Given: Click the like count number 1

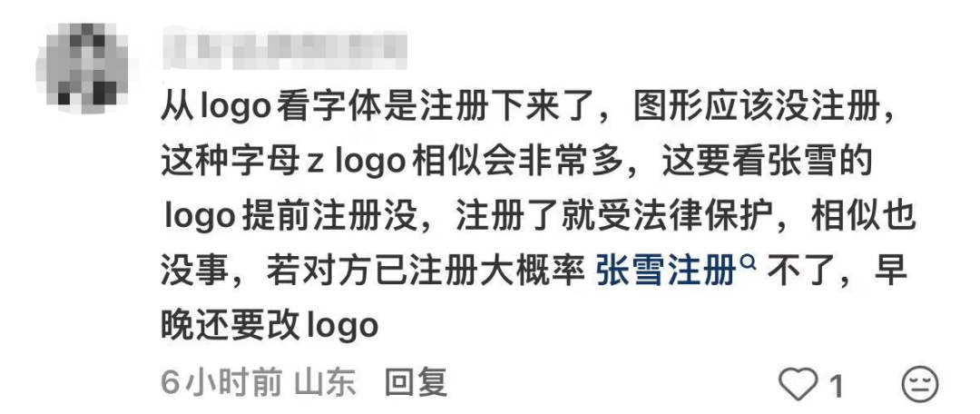Looking at the screenshot, I should (837, 385).
